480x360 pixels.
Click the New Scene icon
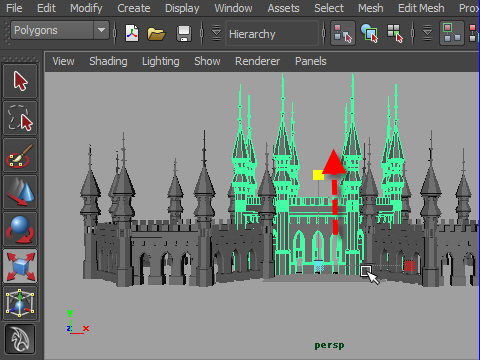click(x=132, y=33)
